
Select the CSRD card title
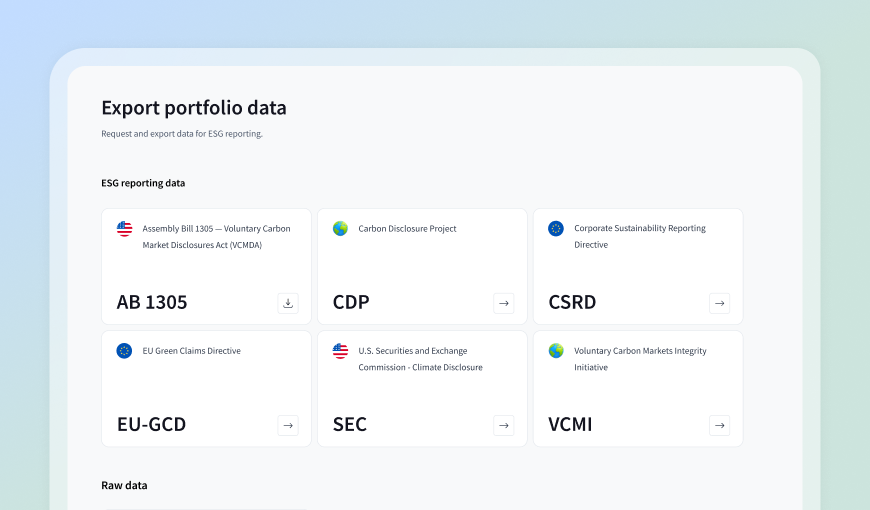tap(572, 302)
